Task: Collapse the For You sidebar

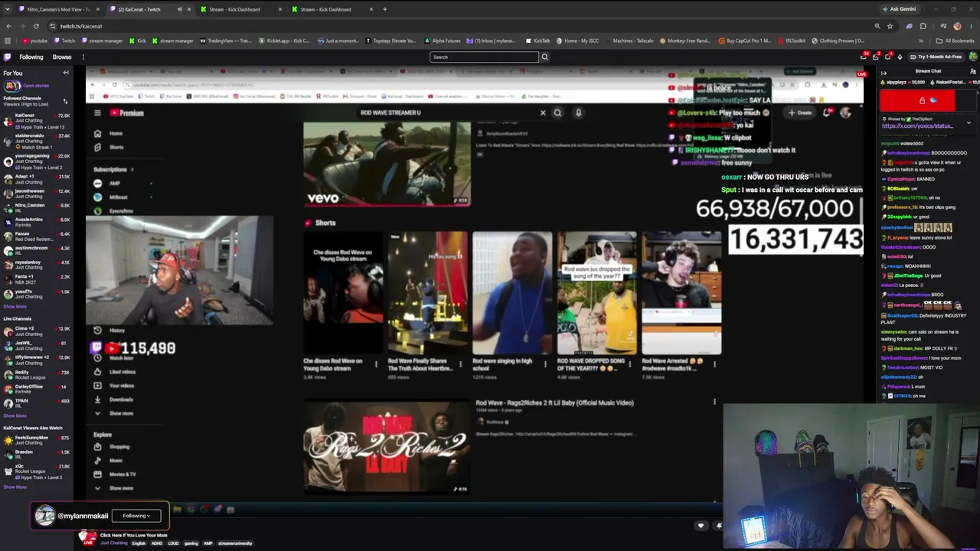Action: [66, 73]
